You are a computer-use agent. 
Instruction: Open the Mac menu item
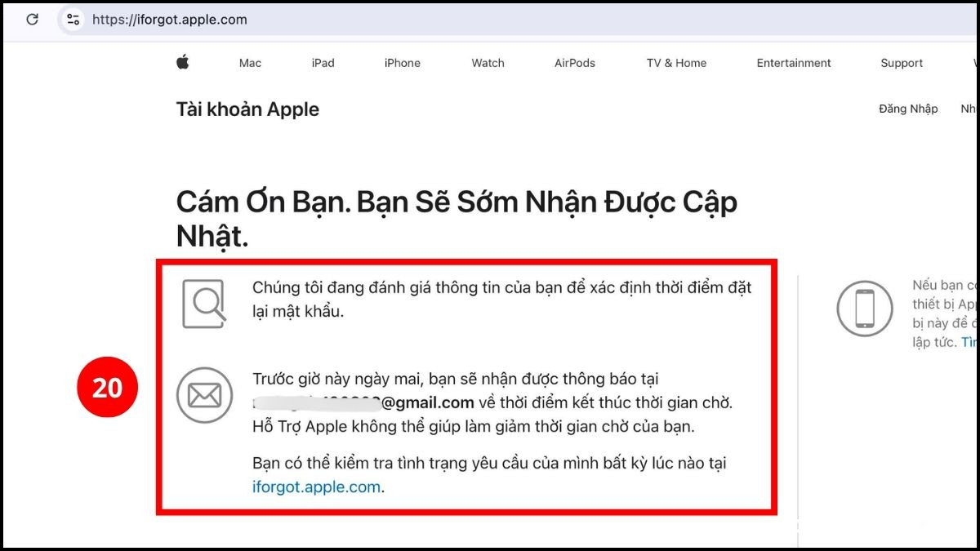click(x=250, y=63)
